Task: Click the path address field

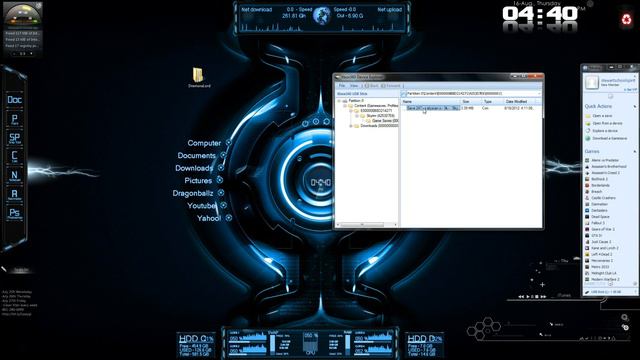Action: point(471,94)
